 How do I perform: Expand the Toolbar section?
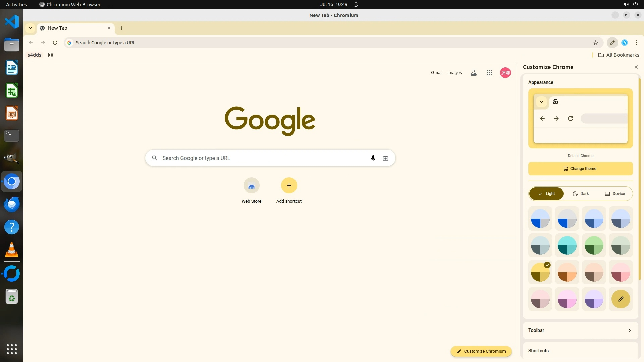click(x=580, y=330)
